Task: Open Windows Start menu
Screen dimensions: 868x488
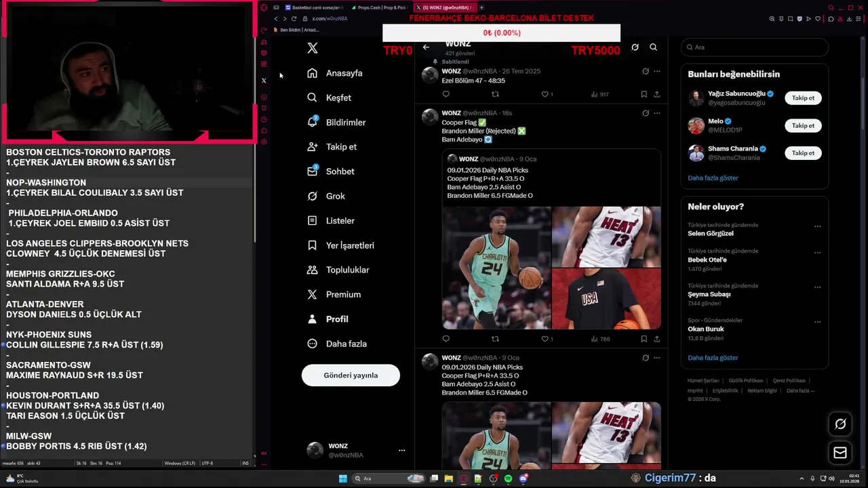Action: (343, 479)
